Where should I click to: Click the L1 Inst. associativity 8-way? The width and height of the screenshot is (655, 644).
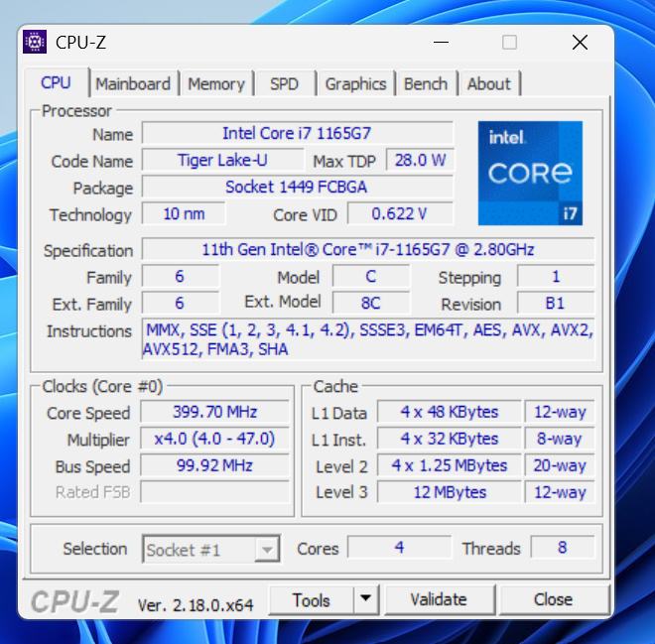tap(560, 439)
